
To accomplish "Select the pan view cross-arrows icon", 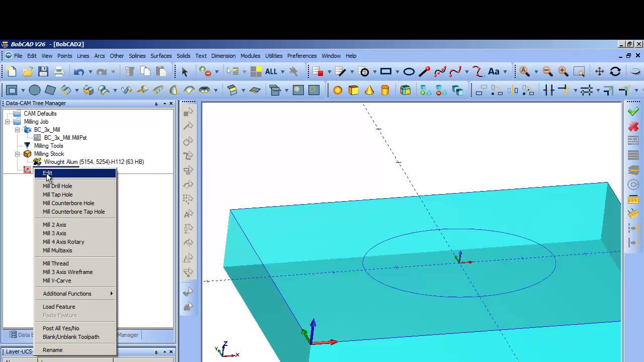I will (x=599, y=72).
